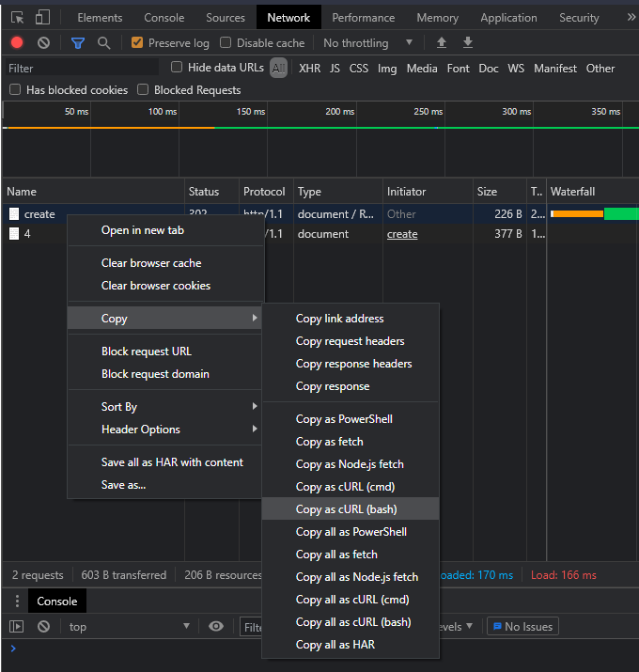This screenshot has height=672, width=639.
Task: Switch to the Application tab
Action: click(x=508, y=18)
